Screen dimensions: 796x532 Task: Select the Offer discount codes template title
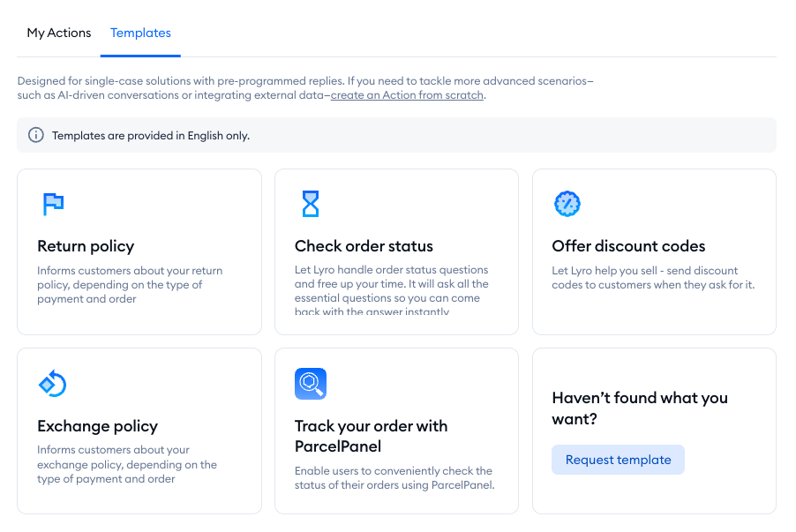point(628,246)
